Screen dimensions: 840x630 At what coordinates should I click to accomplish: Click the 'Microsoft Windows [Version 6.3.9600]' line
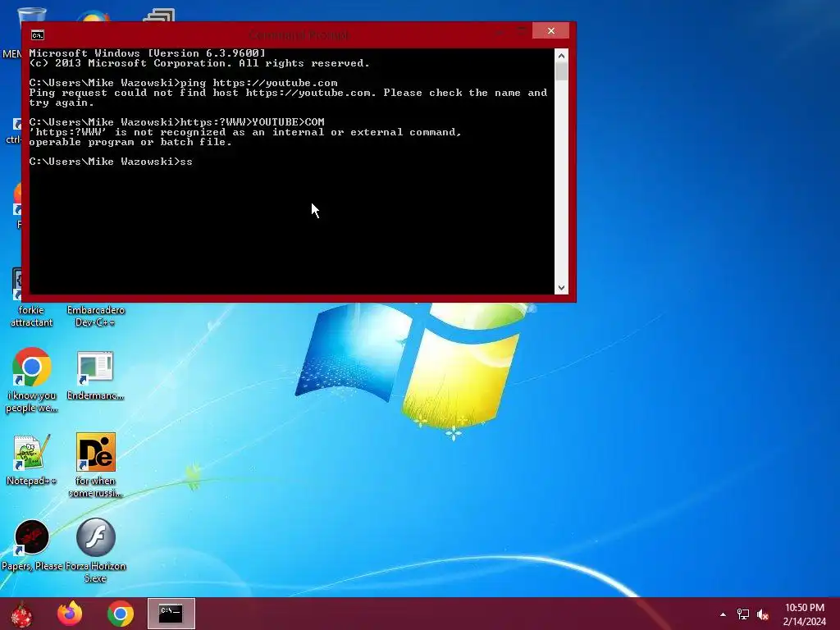[x=148, y=53]
